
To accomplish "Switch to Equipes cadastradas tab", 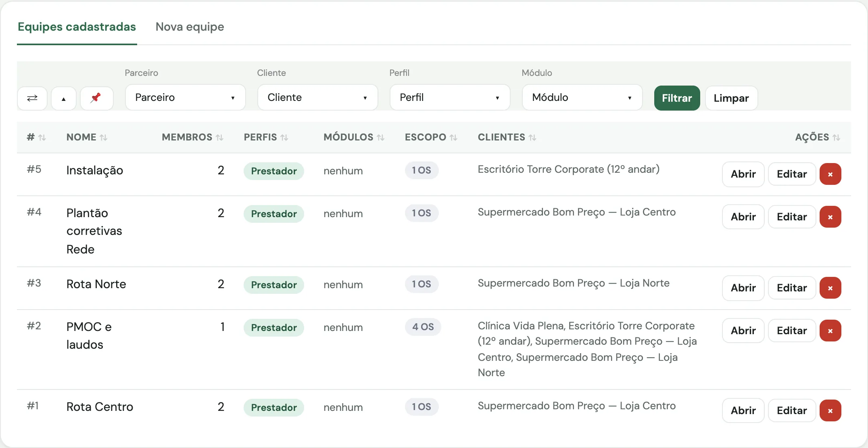I will point(77,27).
